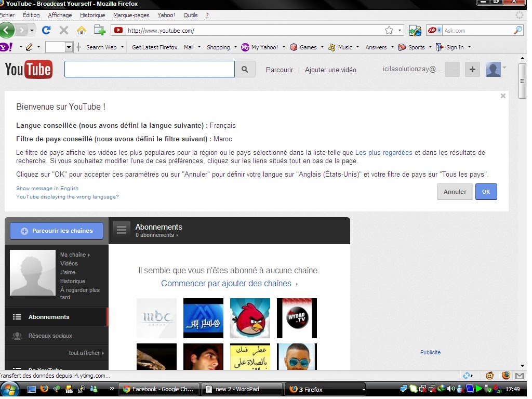Image resolution: width=532 pixels, height=399 pixels.
Task: Click the OK button in the welcome box
Action: click(486, 192)
